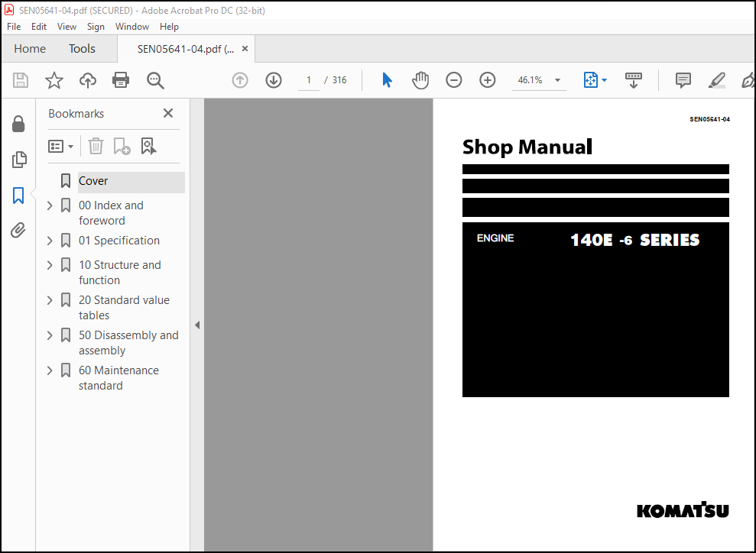Expand 60 Maintenance standard bookmark
This screenshot has height=553, width=756.
(50, 370)
